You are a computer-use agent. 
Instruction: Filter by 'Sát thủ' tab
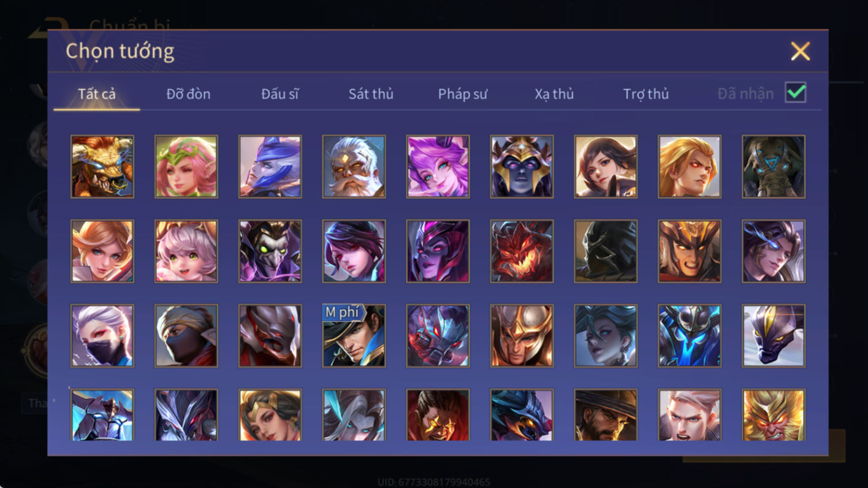[x=371, y=93]
